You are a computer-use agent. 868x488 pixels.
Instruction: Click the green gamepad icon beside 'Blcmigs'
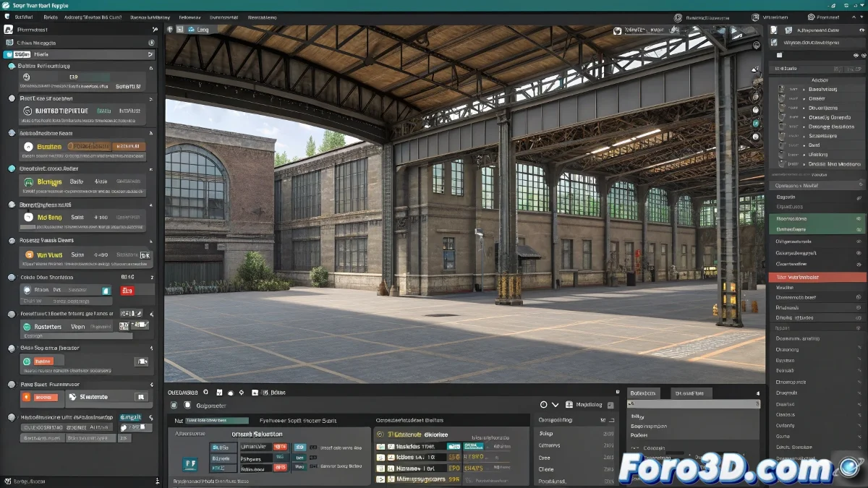28,182
